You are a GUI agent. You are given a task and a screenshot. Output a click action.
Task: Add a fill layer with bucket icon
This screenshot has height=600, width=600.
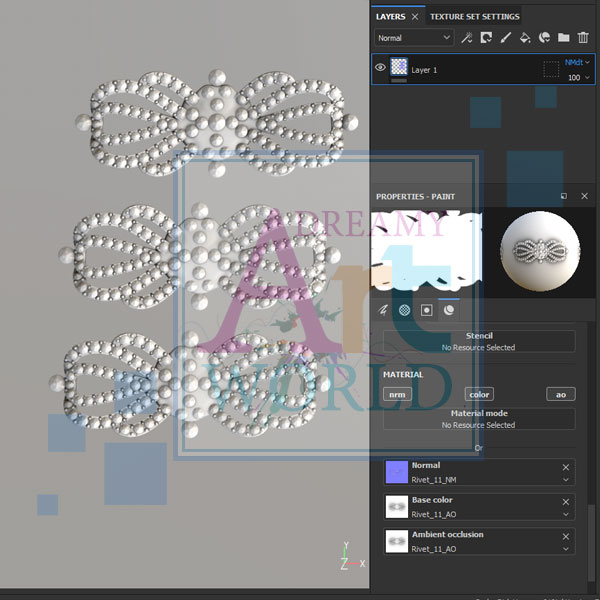[x=525, y=38]
